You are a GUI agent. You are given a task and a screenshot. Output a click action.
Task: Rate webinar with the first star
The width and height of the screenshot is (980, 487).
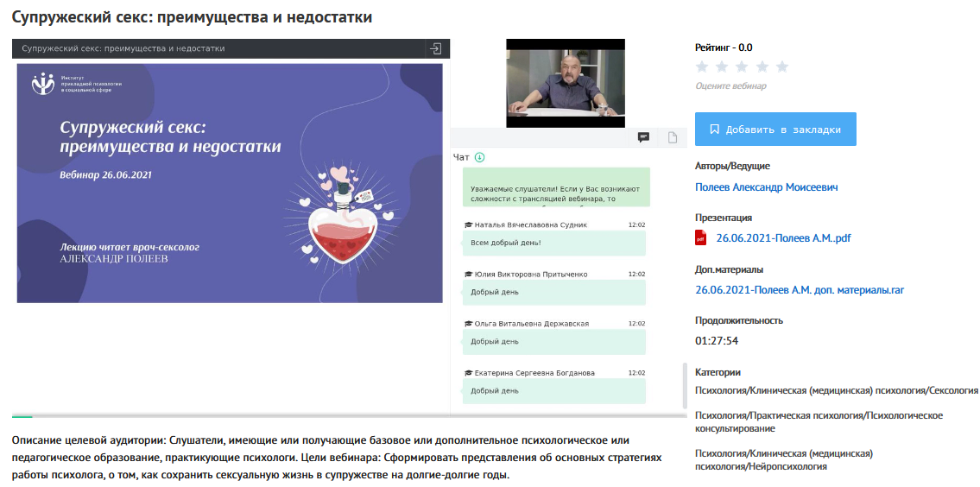[x=702, y=66]
